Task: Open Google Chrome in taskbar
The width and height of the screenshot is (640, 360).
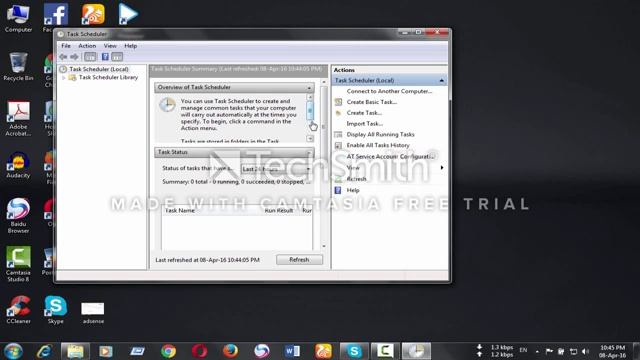Action: (168, 351)
